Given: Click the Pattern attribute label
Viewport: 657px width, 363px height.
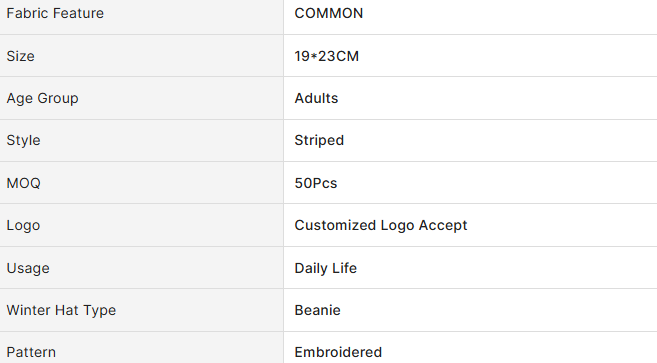Looking at the screenshot, I should pyautogui.click(x=31, y=352).
